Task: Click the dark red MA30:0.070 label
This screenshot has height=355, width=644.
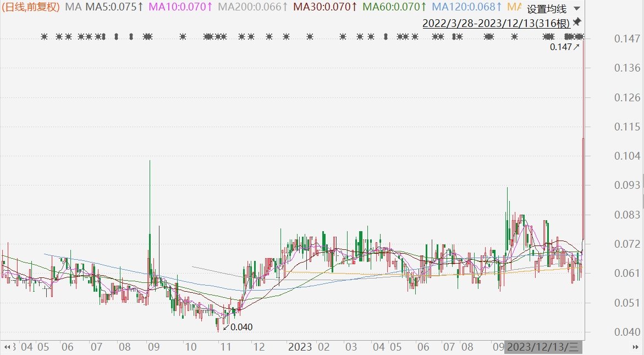Action: pyautogui.click(x=326, y=7)
